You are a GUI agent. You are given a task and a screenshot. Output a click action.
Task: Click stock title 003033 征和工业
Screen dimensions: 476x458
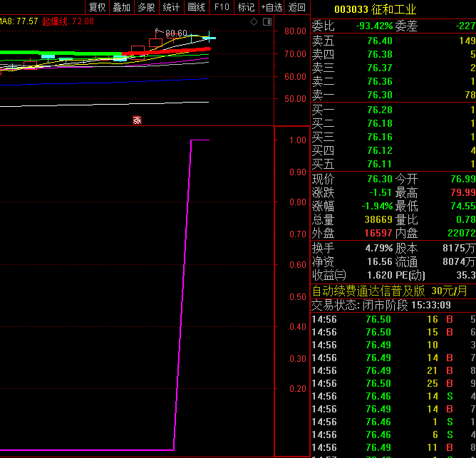click(x=376, y=9)
